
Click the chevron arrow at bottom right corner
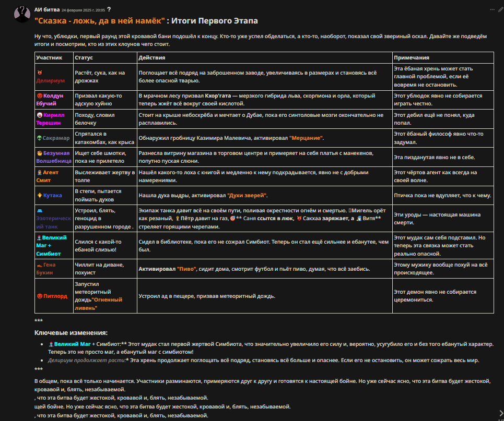(501, 414)
